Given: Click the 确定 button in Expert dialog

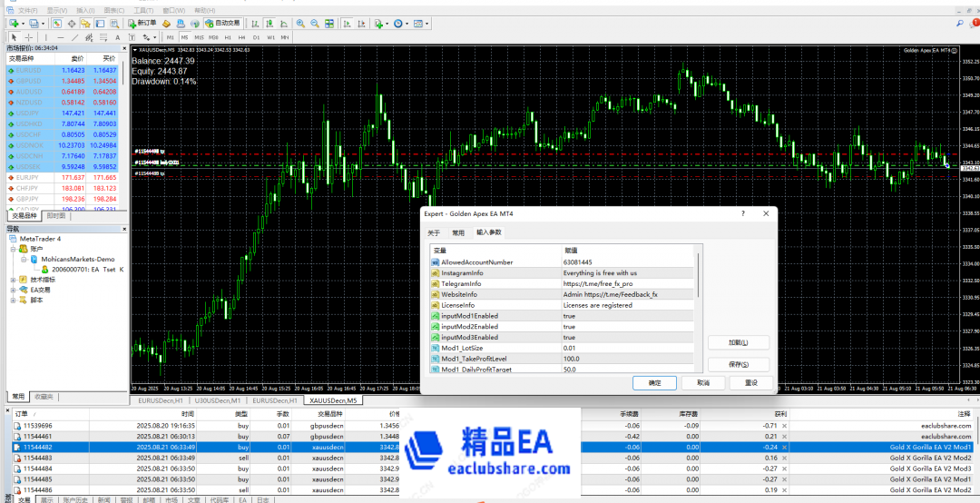Looking at the screenshot, I should [654, 382].
